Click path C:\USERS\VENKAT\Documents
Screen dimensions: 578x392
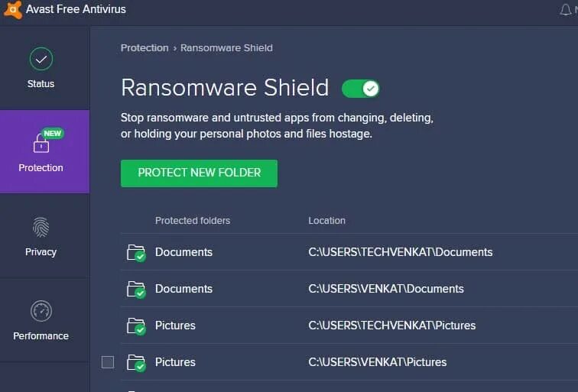click(x=386, y=289)
